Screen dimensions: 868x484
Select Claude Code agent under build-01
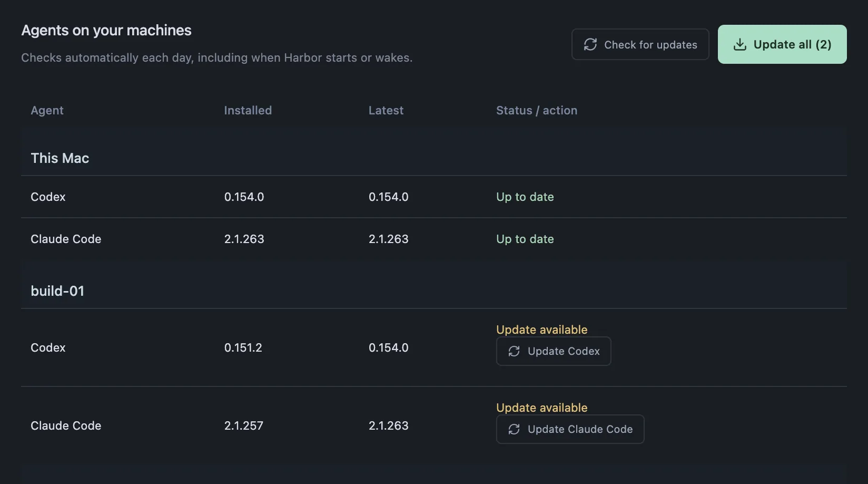434,425
